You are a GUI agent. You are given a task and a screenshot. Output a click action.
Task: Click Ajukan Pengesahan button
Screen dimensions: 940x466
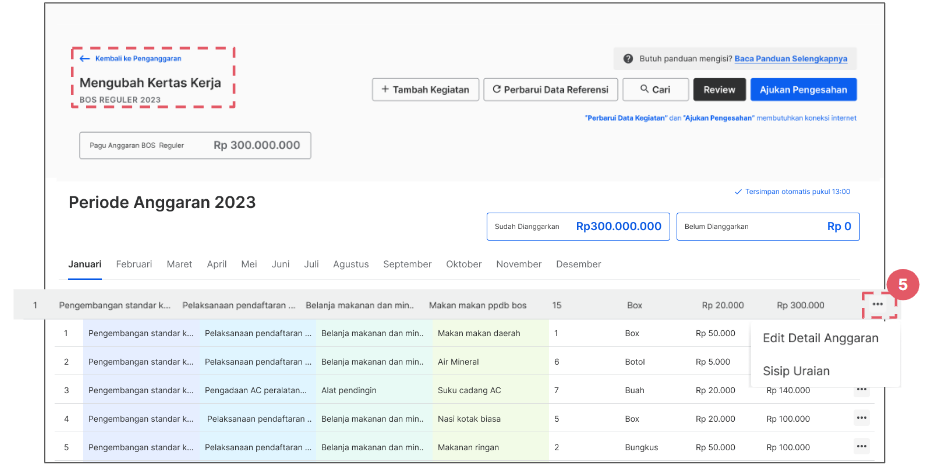(x=803, y=89)
